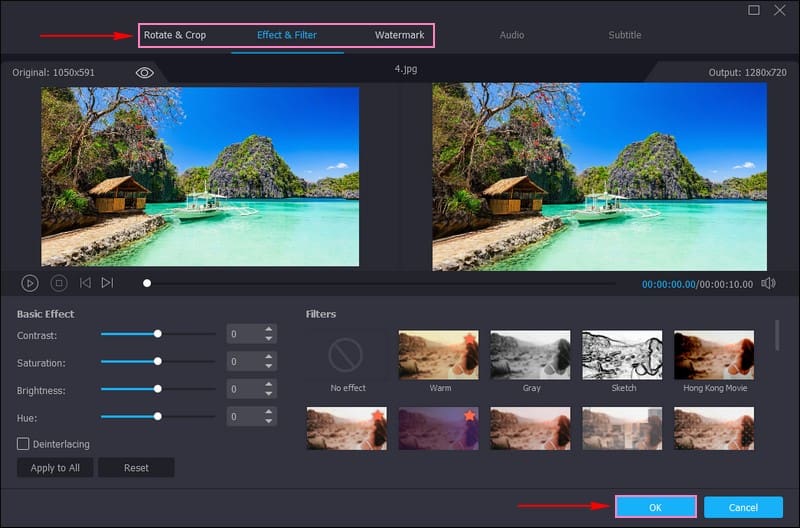Decrease the Saturation value with down arrow
Viewport: 800px width, 528px height.
coord(268,367)
